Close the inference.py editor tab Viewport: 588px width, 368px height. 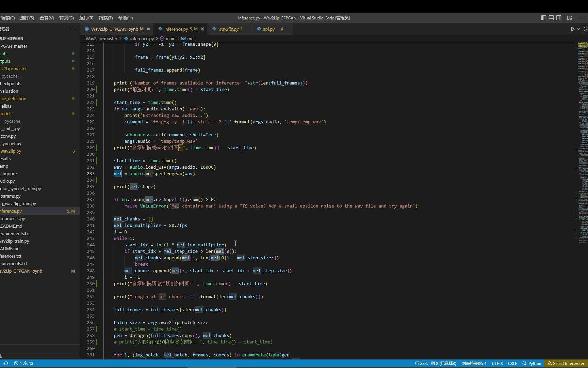point(202,29)
